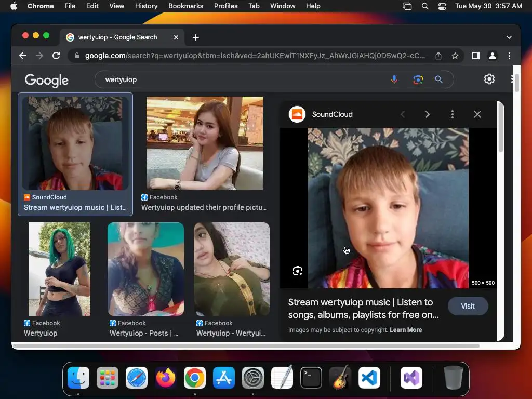Expand the tab search dropdown chevron
Viewport: 532px width, 399px height.
(x=509, y=37)
